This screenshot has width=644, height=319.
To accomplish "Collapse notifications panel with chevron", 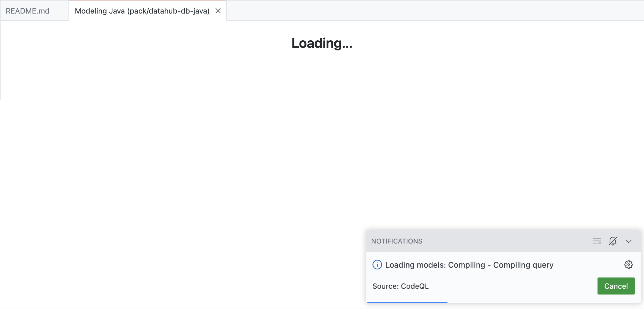I will tap(628, 241).
